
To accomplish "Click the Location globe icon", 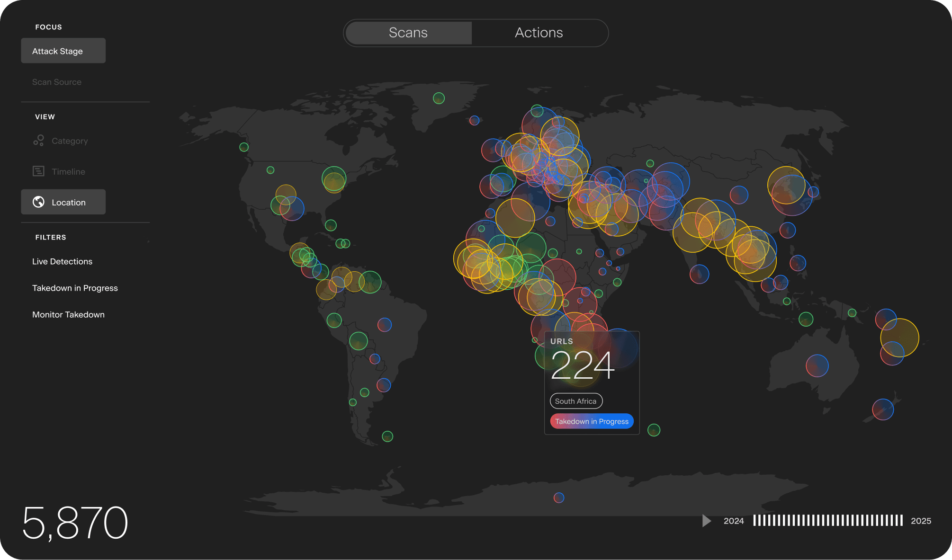I will pos(38,202).
